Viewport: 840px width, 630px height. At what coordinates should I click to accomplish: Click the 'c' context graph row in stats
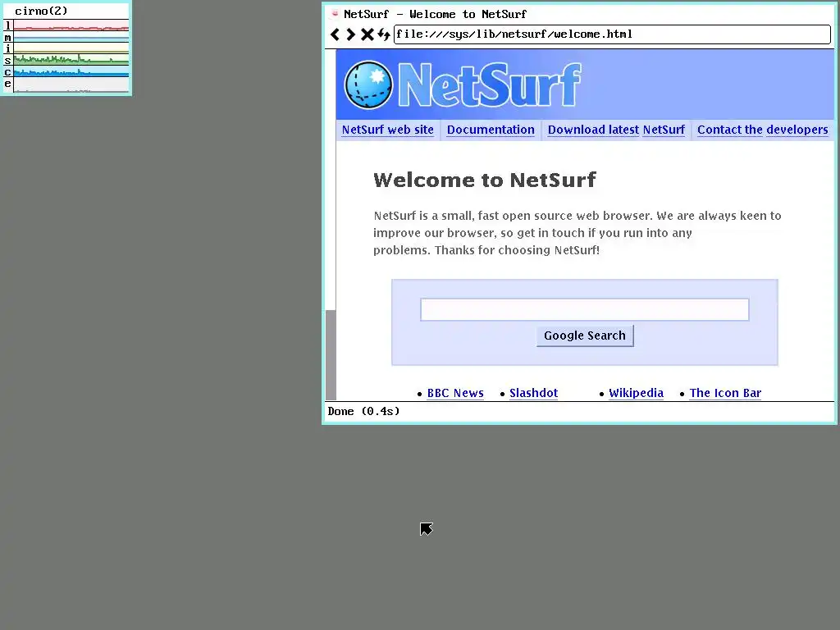click(x=66, y=72)
